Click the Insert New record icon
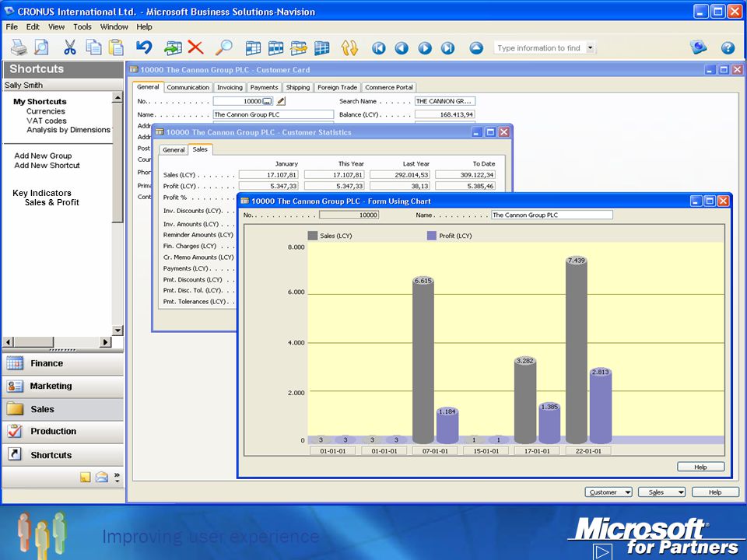Viewport: 747px width, 560px height. 173,47
